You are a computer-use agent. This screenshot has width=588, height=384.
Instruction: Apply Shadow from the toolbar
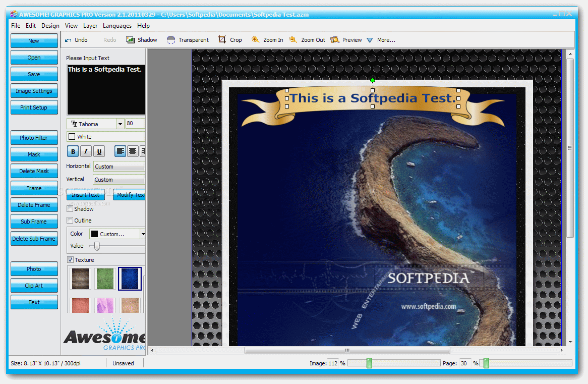point(141,40)
